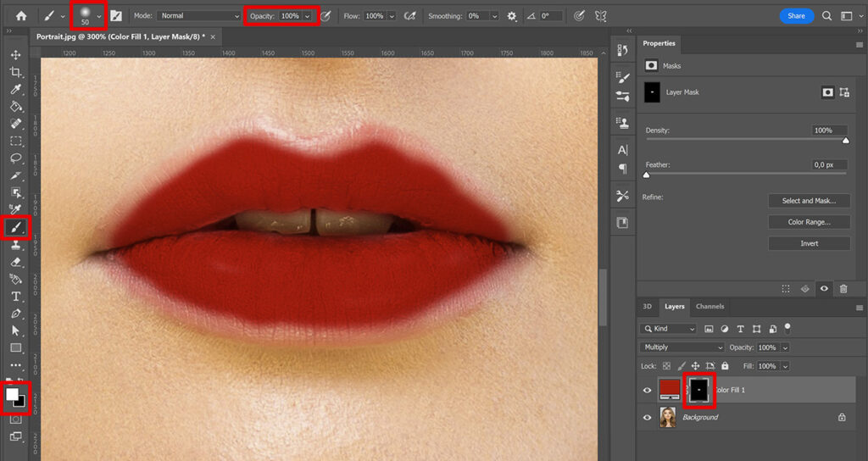
Task: Select the Properties panel tab
Action: 659,43
